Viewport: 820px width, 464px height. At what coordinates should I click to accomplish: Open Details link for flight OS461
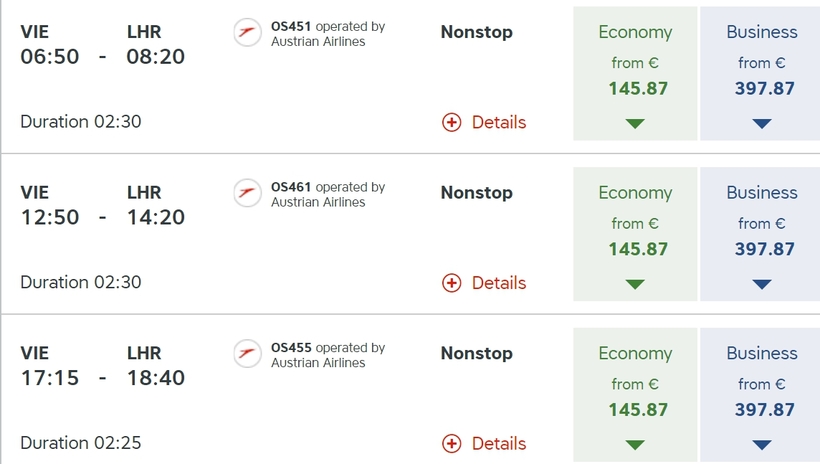click(x=499, y=283)
